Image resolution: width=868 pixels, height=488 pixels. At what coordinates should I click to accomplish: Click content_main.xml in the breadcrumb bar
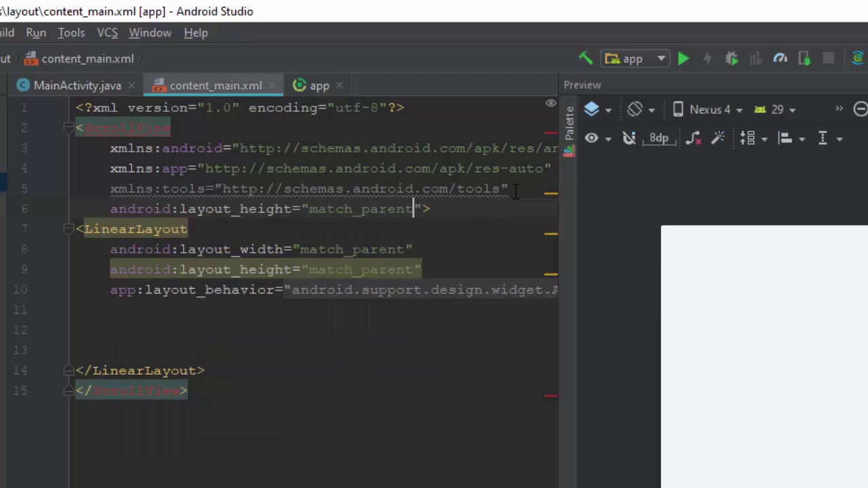[x=87, y=59]
